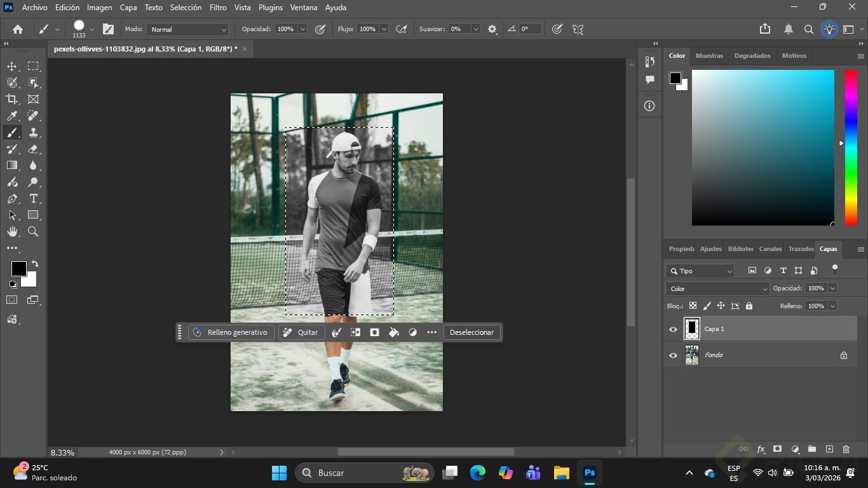This screenshot has height=488, width=868.
Task: Open the Filtro menu
Action: [x=218, y=8]
